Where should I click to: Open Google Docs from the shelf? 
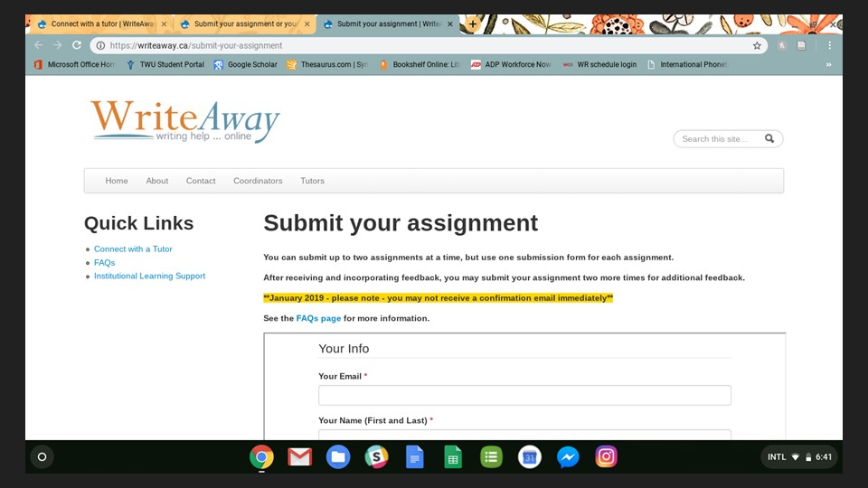point(415,457)
